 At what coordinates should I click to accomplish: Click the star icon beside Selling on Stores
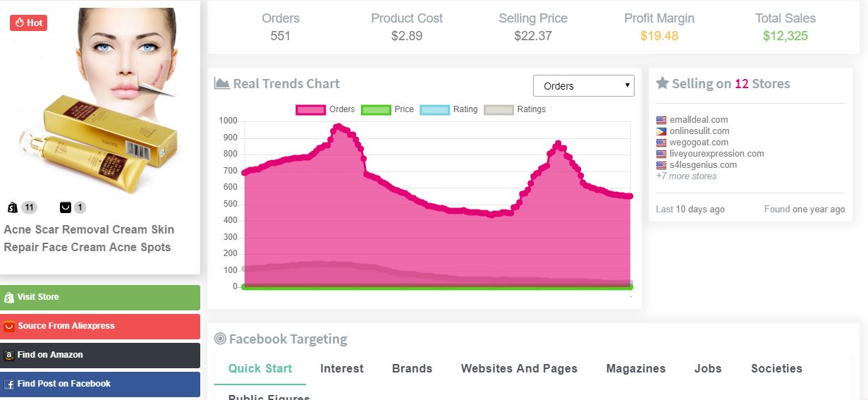tap(662, 83)
